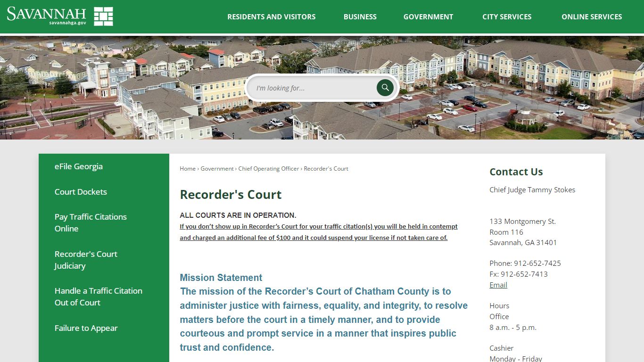Click the Recorder's Court page heading
Screen dimensions: 644x362
tap(231, 195)
